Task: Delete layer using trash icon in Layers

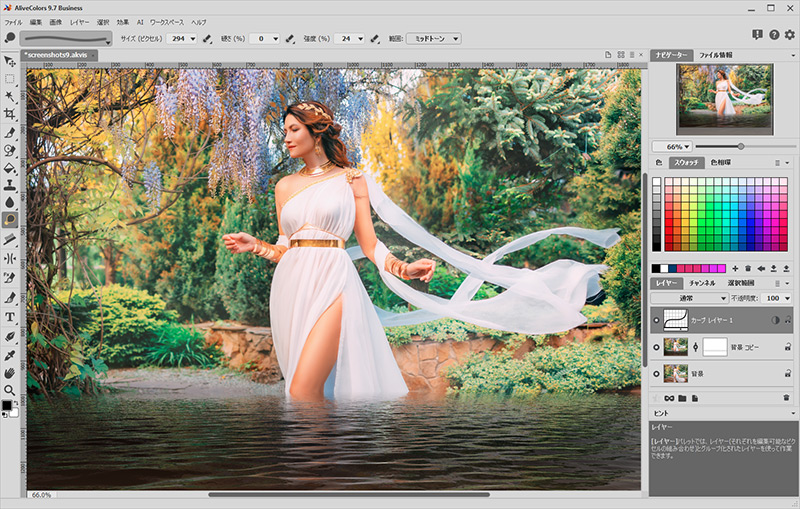Action: tap(786, 398)
